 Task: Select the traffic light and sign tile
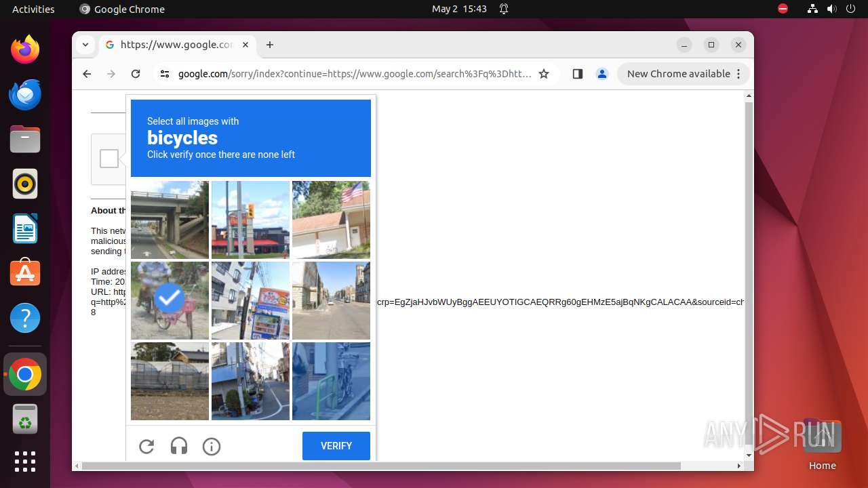point(250,220)
